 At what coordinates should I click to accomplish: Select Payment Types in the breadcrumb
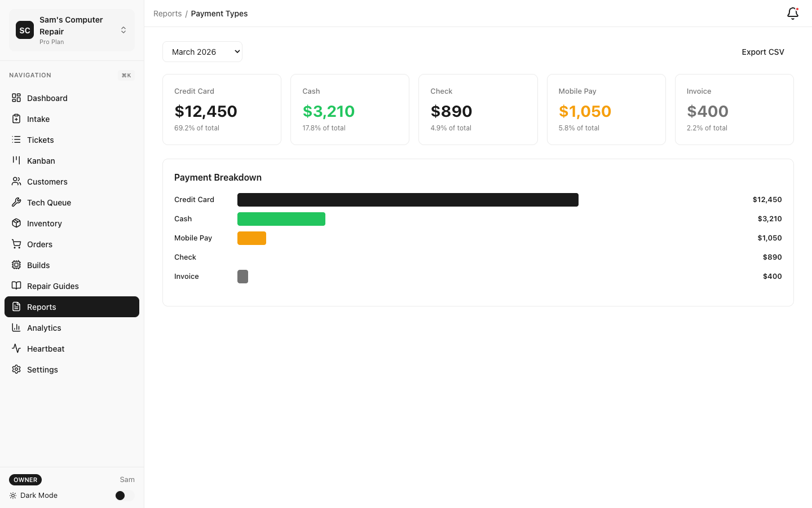pyautogui.click(x=219, y=13)
